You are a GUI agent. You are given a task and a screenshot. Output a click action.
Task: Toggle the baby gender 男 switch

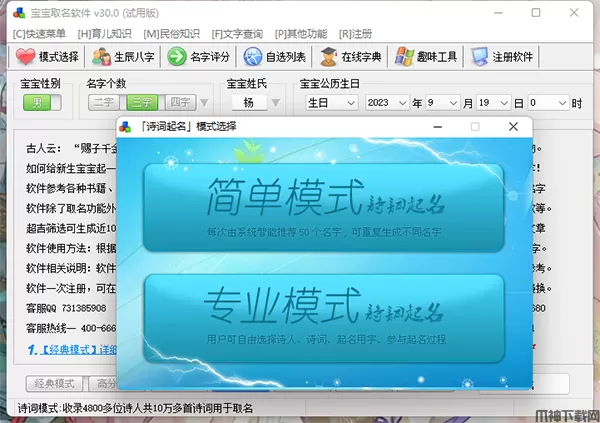tap(42, 103)
